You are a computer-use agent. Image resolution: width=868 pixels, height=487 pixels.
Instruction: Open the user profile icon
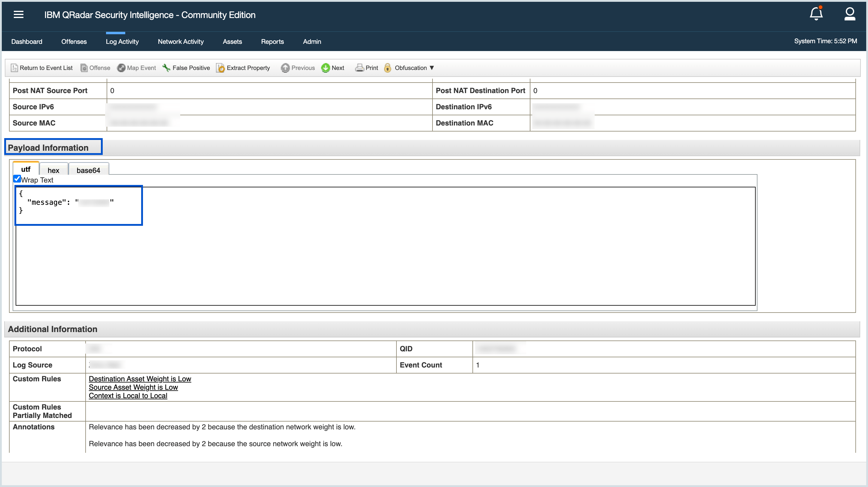[x=849, y=14]
